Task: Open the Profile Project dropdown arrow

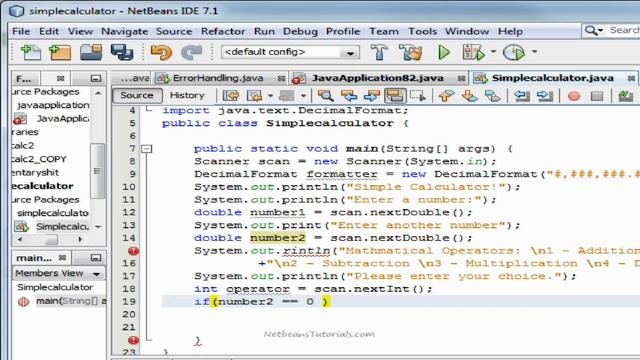Action: (534, 52)
